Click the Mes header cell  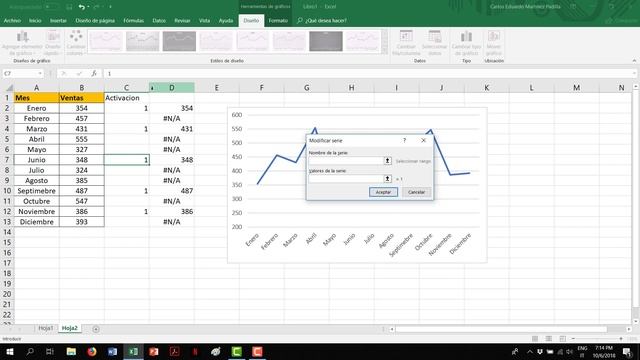click(36, 98)
